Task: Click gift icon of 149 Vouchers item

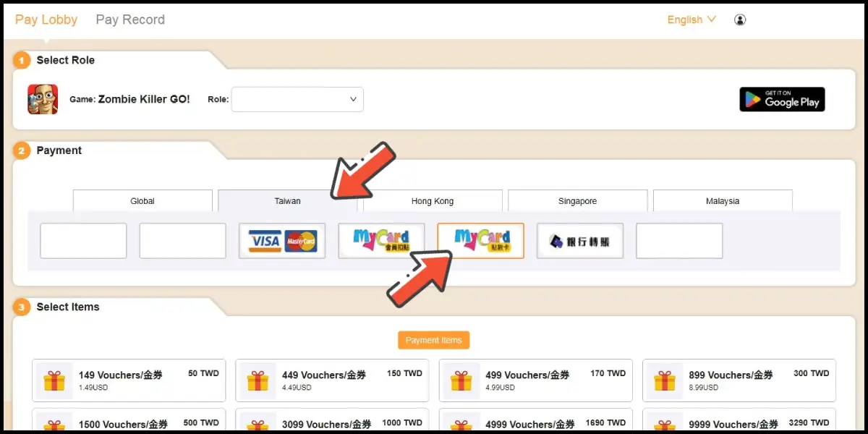Action: coord(54,380)
